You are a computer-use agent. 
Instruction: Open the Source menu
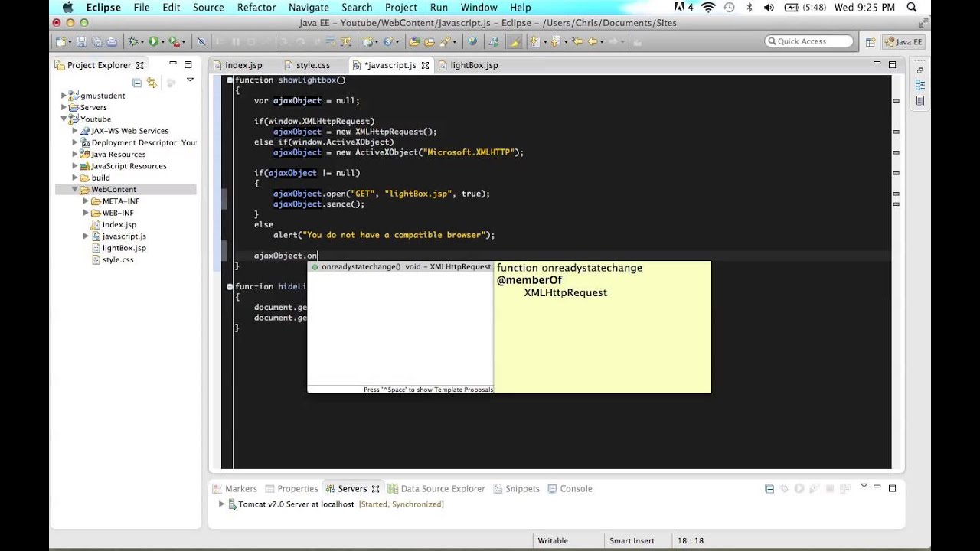[x=208, y=8]
